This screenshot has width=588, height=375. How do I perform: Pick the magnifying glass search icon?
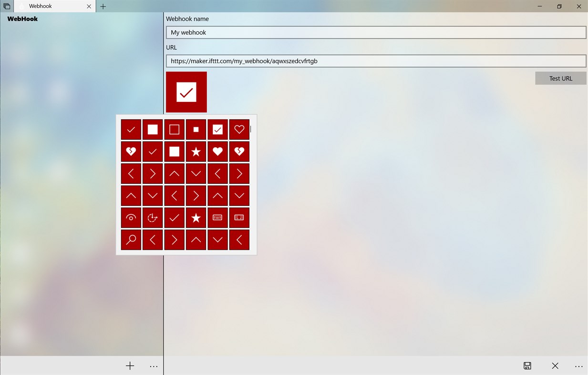coord(131,240)
